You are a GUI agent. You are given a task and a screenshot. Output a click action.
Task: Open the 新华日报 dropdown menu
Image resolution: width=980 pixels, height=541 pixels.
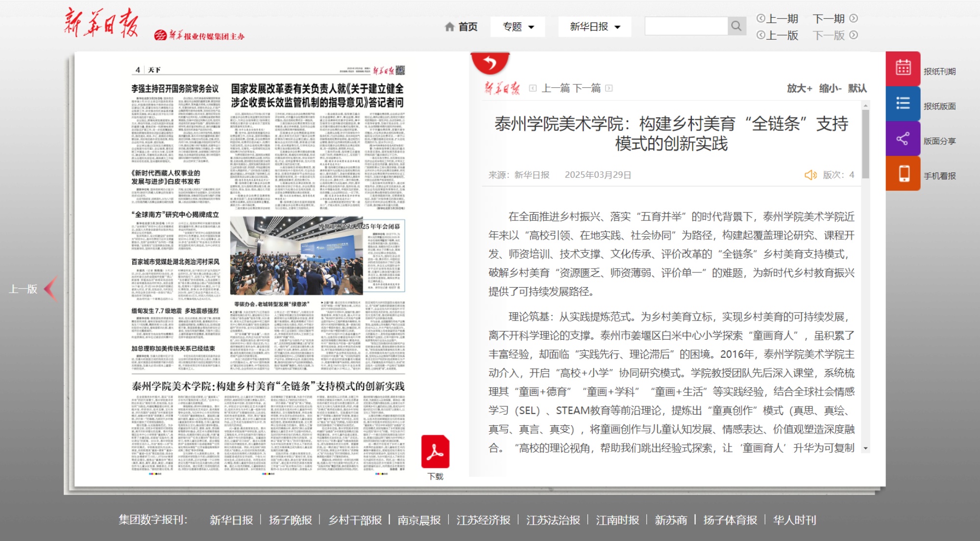click(x=594, y=27)
